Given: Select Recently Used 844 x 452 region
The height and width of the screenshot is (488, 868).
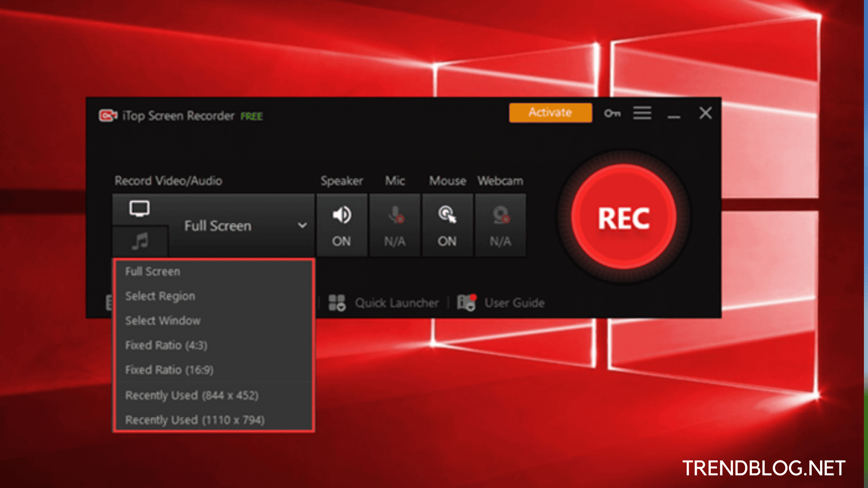Looking at the screenshot, I should (x=192, y=394).
